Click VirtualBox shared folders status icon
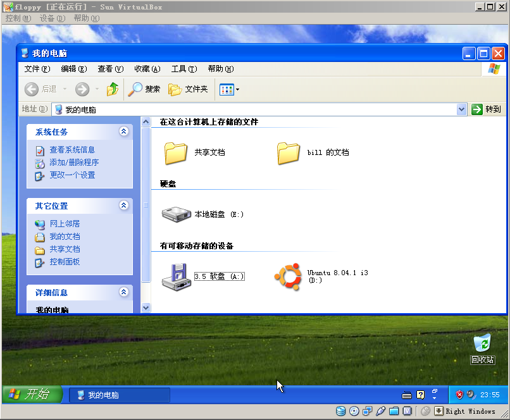 (394, 411)
